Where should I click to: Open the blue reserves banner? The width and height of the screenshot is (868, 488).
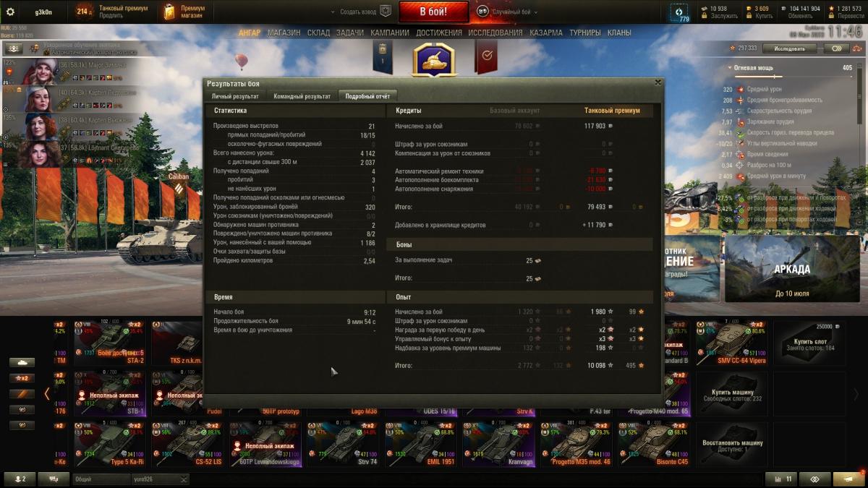point(383,57)
